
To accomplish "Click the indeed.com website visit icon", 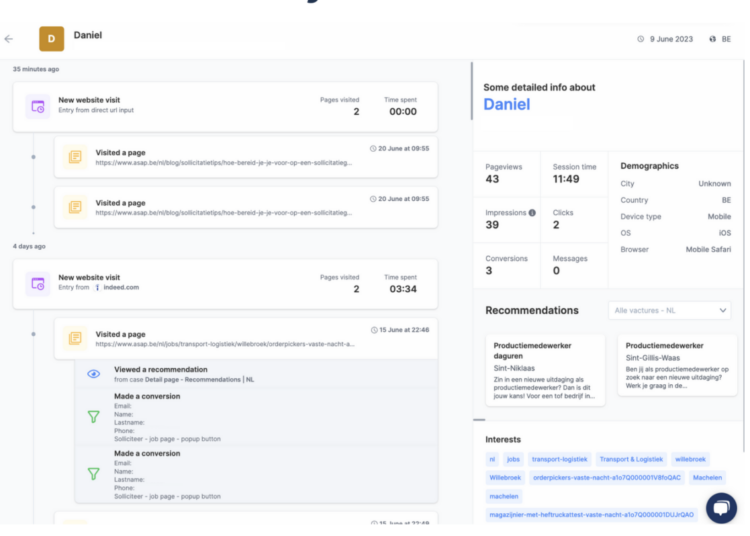I will [x=37, y=283].
